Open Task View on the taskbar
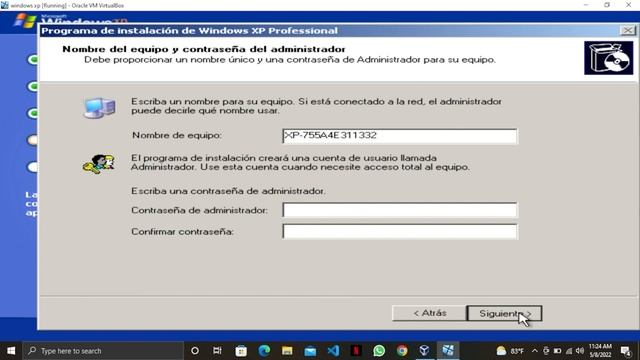This screenshot has height=360, width=640. (x=217, y=351)
